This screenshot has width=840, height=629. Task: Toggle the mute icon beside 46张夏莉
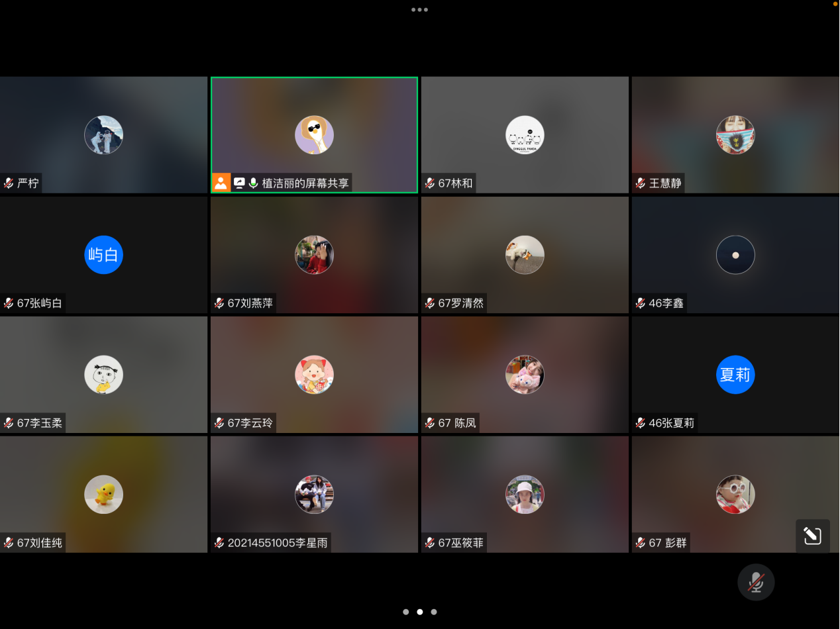pyautogui.click(x=639, y=422)
